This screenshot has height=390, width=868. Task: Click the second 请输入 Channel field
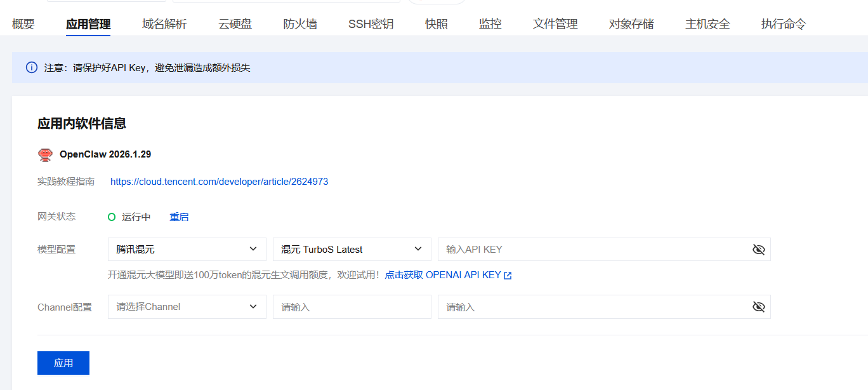(604, 307)
